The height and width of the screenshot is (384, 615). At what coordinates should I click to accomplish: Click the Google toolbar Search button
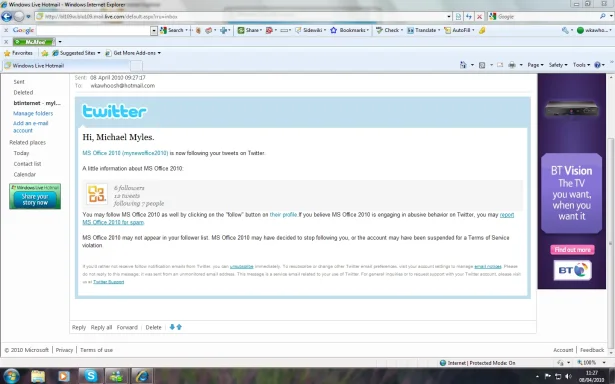tap(172, 30)
